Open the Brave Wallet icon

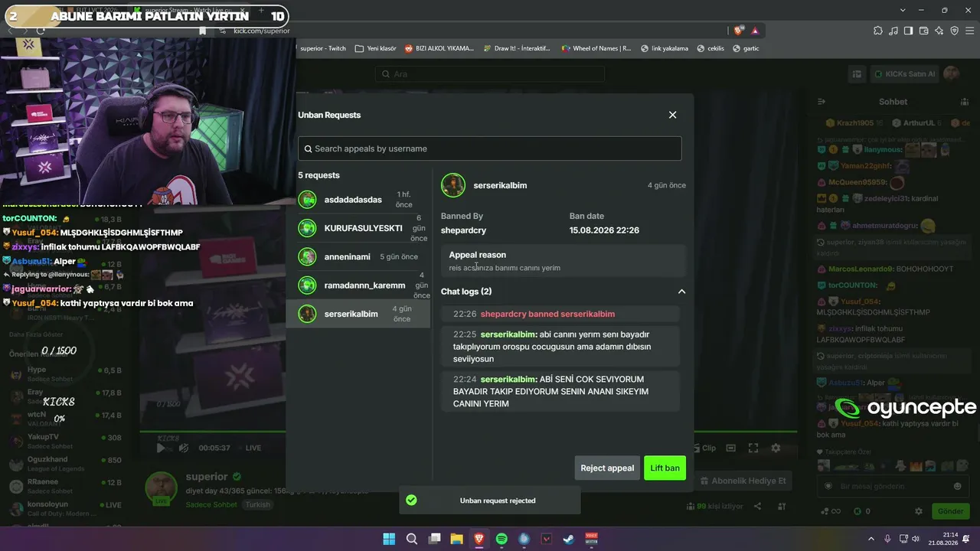click(924, 31)
